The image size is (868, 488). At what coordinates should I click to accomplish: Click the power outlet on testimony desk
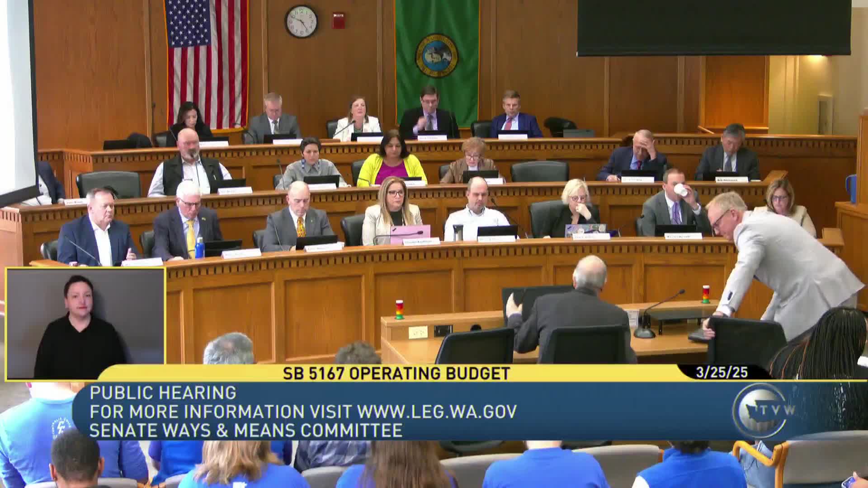coord(418,332)
